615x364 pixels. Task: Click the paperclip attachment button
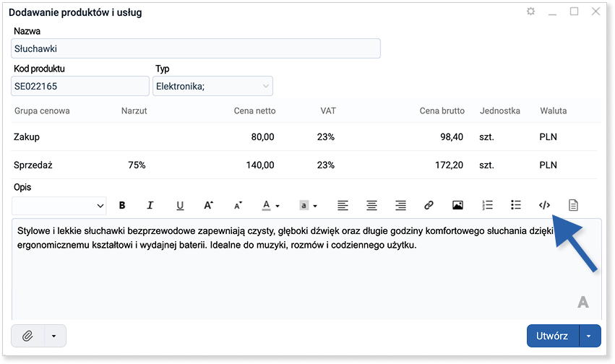28,336
